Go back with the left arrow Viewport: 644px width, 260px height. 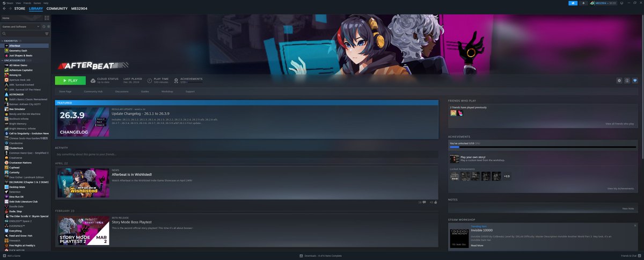point(4,9)
